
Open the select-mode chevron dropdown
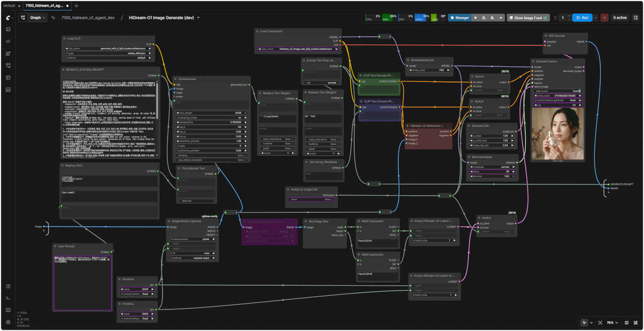pos(591,322)
